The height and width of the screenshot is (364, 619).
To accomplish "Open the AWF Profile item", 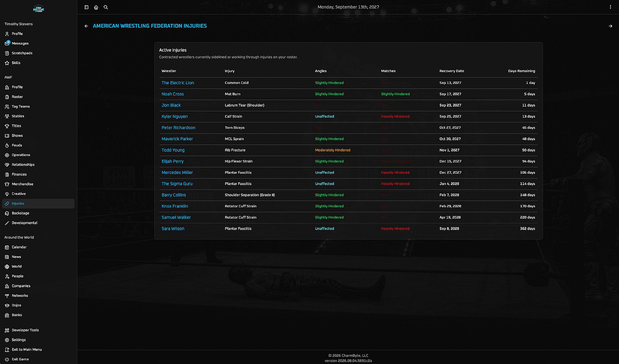I will coord(38,87).
